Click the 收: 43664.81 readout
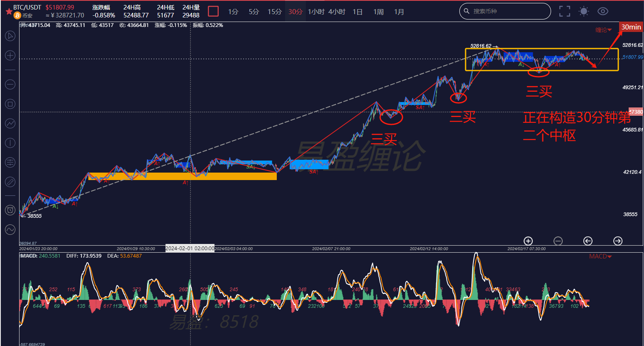644x346 pixels. pyautogui.click(x=134, y=25)
